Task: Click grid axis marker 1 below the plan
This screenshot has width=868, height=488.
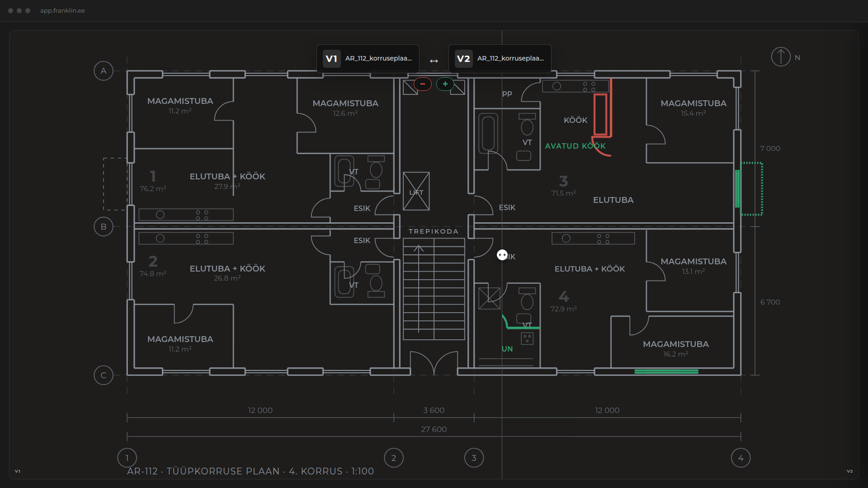Action: [x=127, y=458]
